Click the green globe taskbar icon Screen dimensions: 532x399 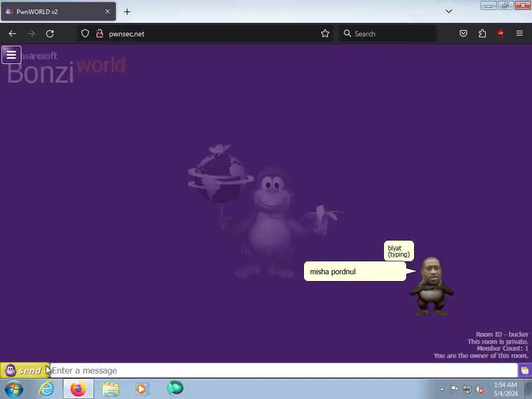point(175,388)
